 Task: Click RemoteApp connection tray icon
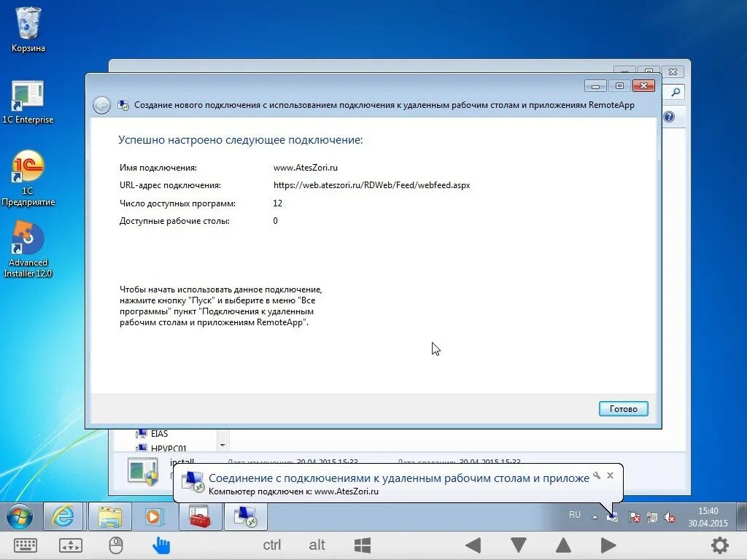pos(612,517)
